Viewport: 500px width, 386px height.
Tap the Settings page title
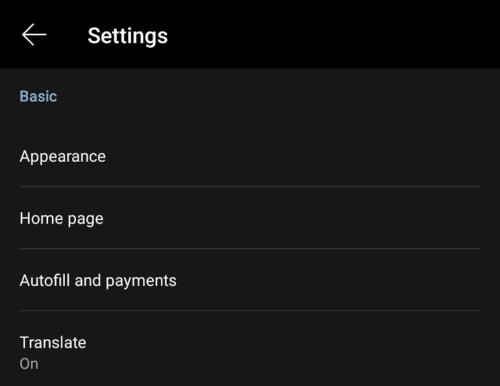(128, 36)
